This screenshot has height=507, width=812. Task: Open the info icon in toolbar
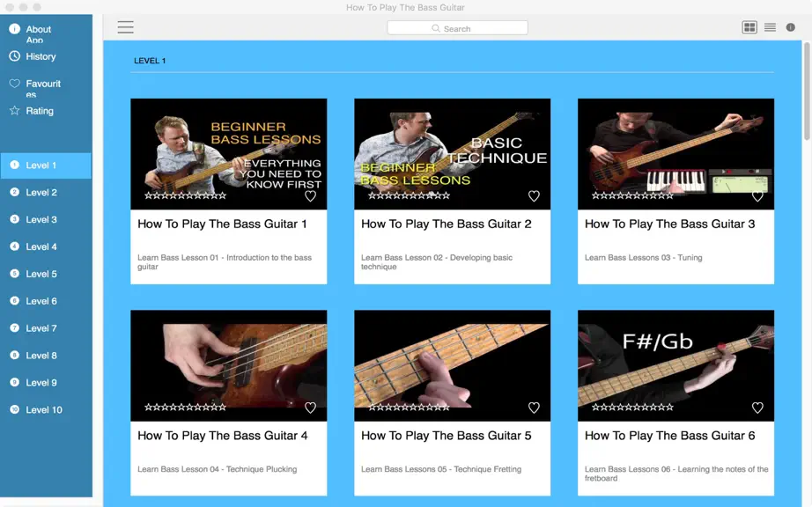pos(790,27)
